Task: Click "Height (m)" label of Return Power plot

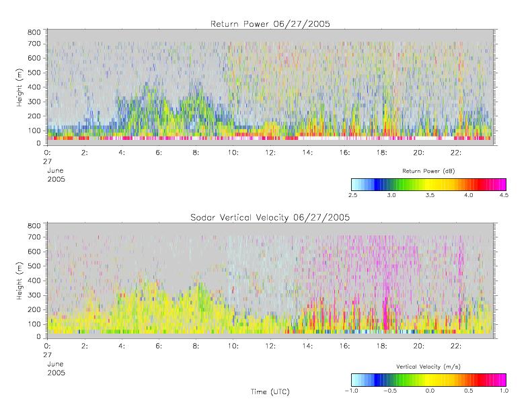Action: pos(20,87)
